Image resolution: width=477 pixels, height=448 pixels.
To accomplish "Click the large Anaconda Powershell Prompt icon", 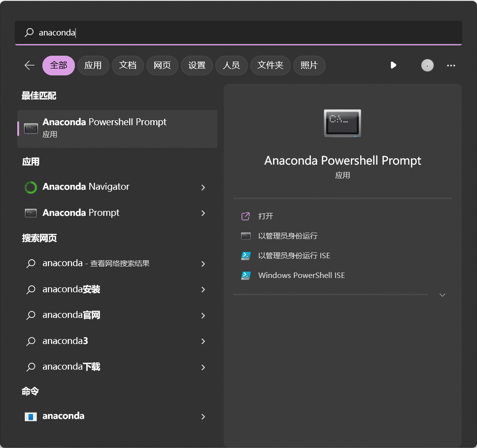I will (342, 123).
